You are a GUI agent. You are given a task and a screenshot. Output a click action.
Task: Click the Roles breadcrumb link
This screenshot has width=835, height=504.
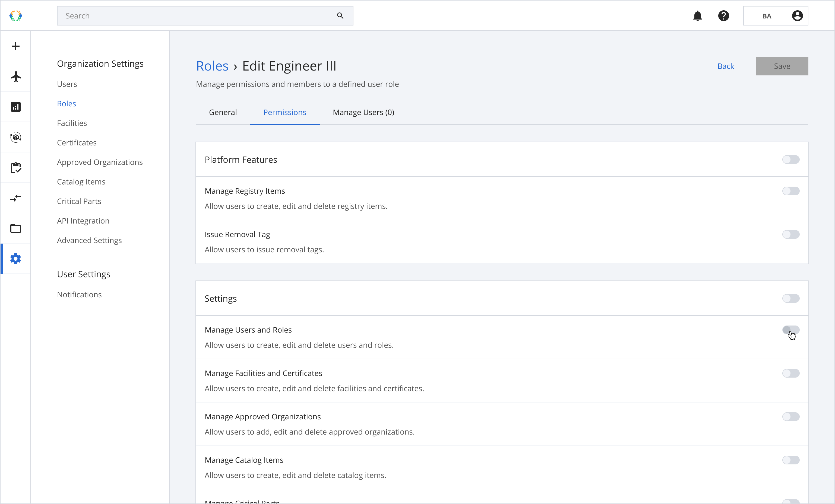point(212,66)
